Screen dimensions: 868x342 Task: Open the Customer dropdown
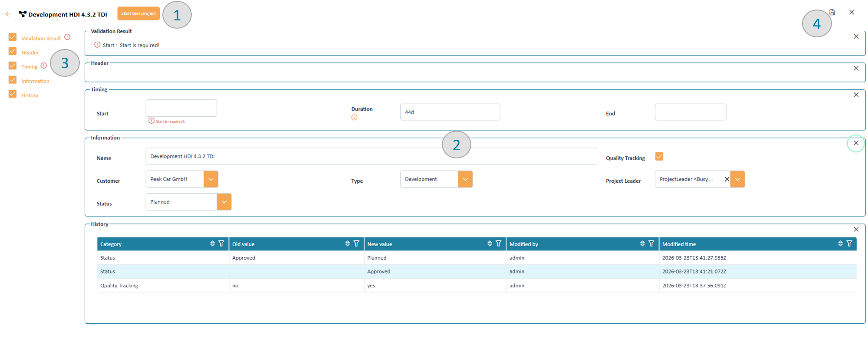[x=211, y=179]
